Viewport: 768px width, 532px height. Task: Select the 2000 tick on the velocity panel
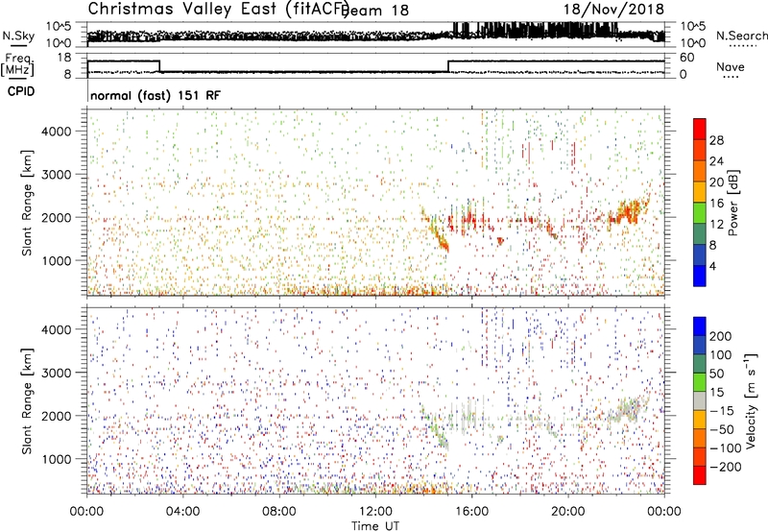[x=57, y=416]
